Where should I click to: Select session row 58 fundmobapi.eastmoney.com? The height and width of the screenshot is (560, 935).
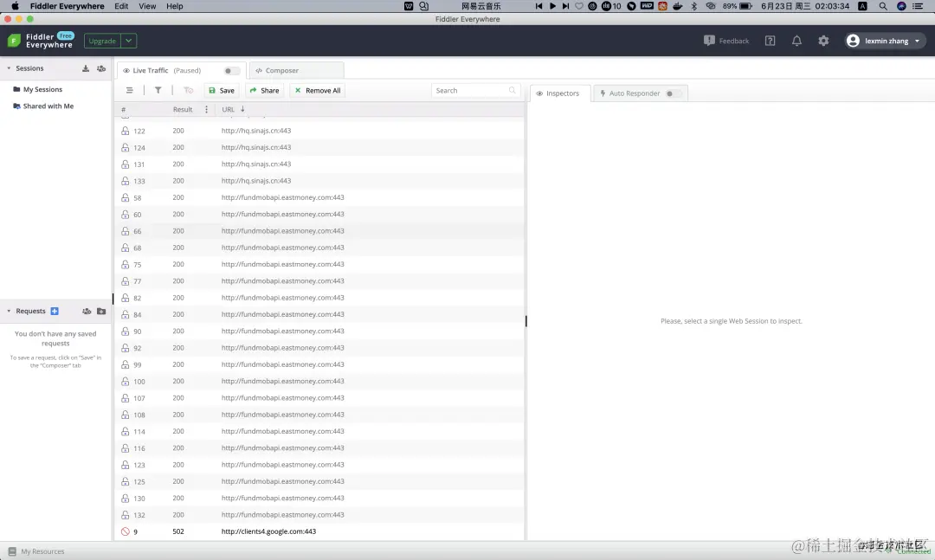[x=319, y=197]
